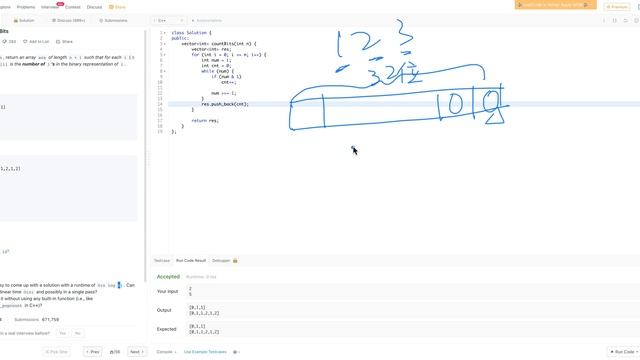Click the Accepted status text
The width and height of the screenshot is (640, 360).
pos(168,276)
